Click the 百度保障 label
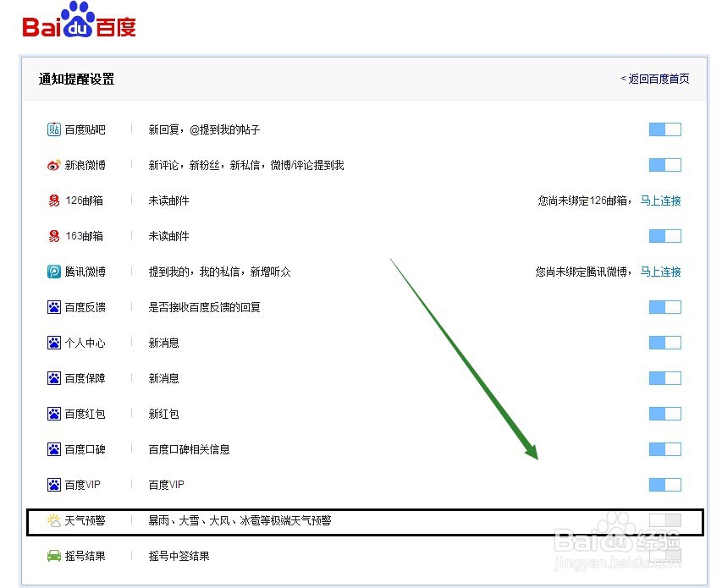Screen dimensions: 722x588 (x=85, y=378)
